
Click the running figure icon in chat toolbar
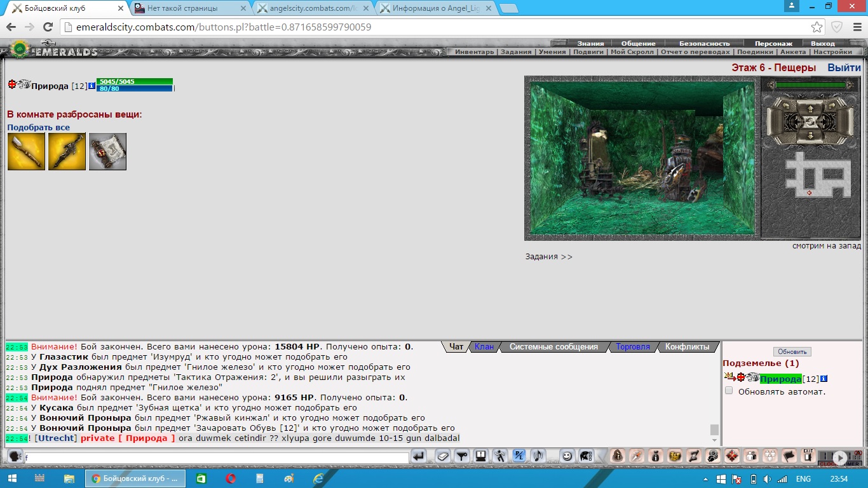pos(501,456)
